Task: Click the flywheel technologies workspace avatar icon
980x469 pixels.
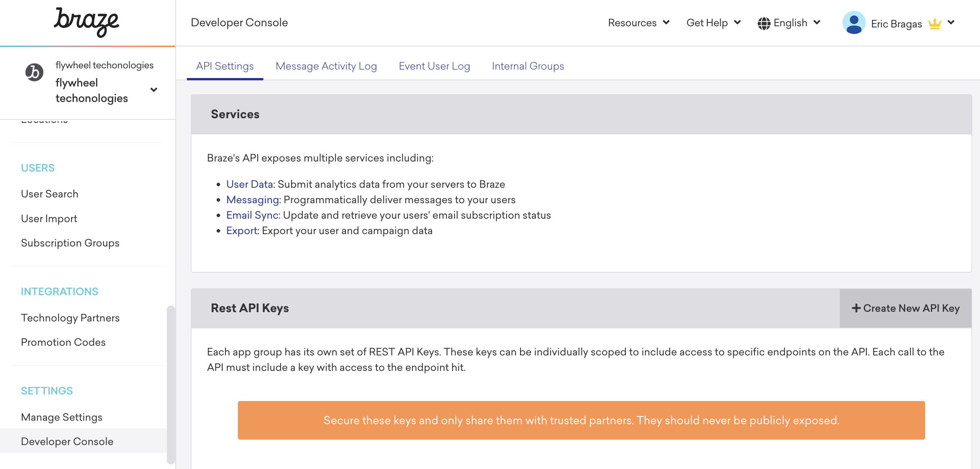Action: [x=34, y=72]
